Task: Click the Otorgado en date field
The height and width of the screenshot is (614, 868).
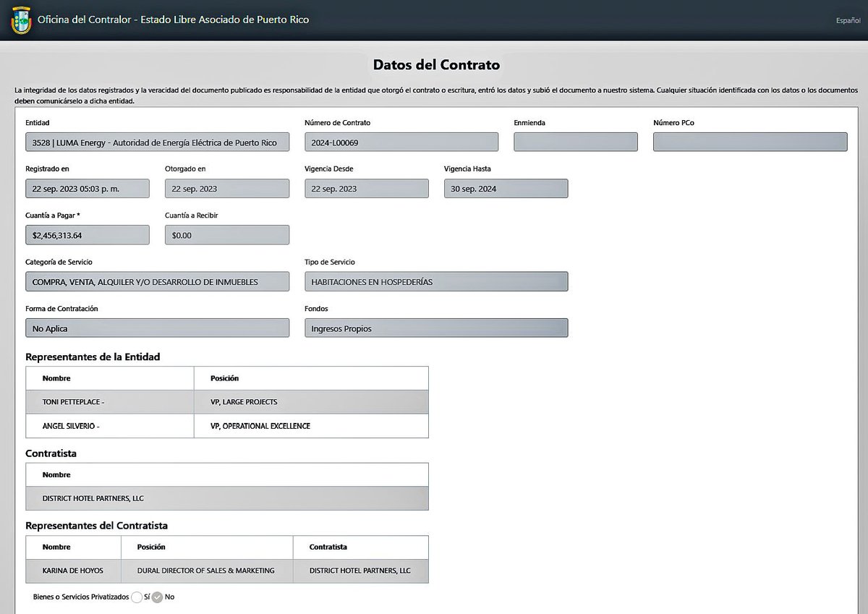Action: click(x=227, y=189)
